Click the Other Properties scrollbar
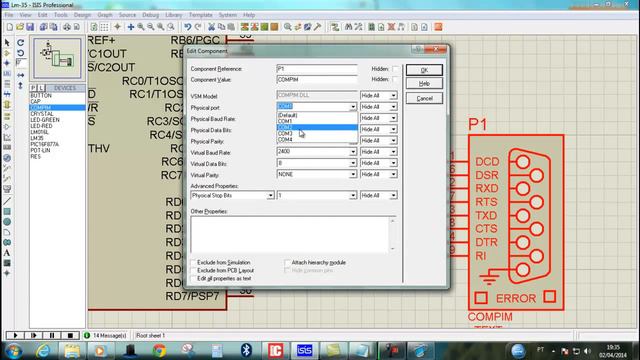The image size is (640, 360). tap(392, 235)
